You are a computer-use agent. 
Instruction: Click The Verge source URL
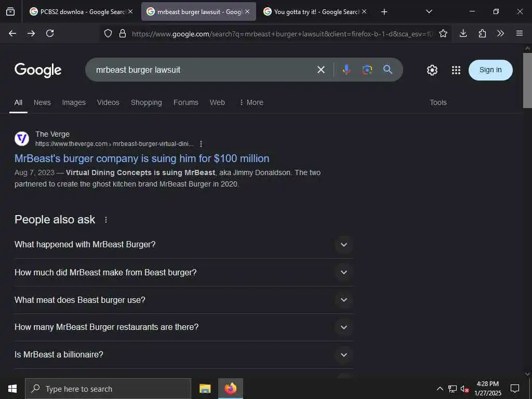114,144
